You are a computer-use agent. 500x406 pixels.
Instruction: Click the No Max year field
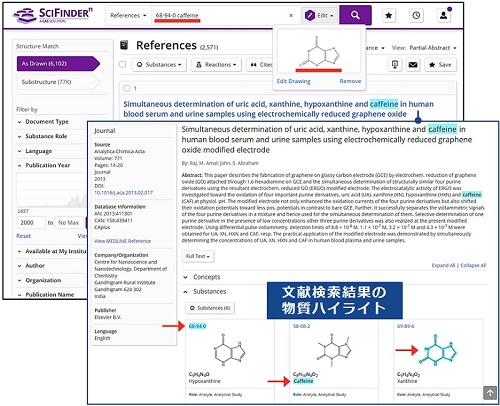pyautogui.click(x=69, y=222)
